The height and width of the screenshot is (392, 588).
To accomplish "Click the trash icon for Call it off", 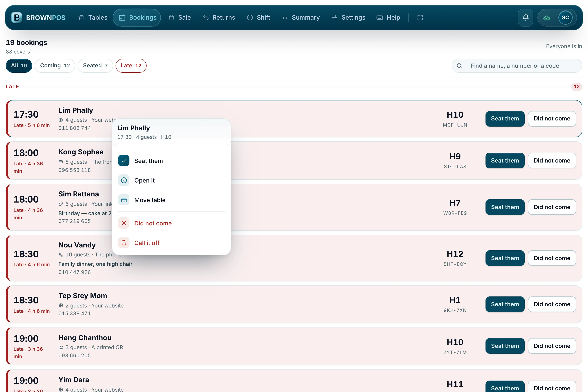I will coord(124,243).
